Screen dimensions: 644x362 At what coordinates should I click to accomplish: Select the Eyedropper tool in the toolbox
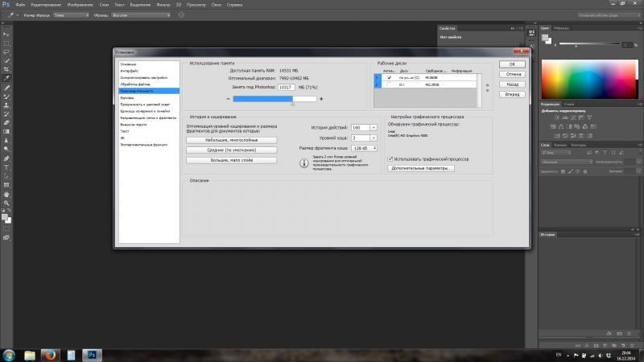6,78
